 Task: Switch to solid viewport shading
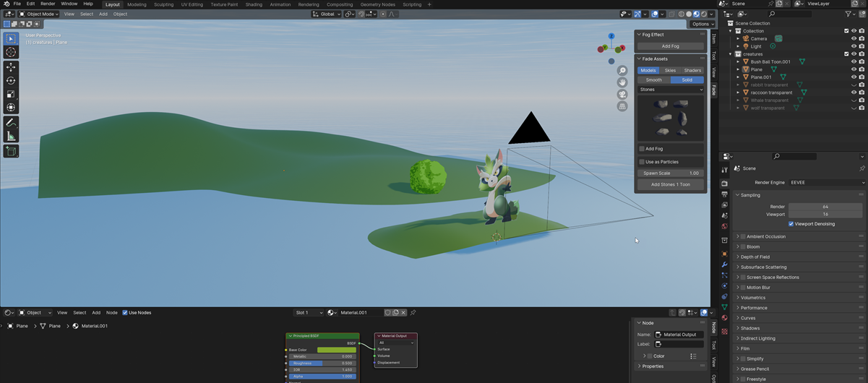(689, 14)
